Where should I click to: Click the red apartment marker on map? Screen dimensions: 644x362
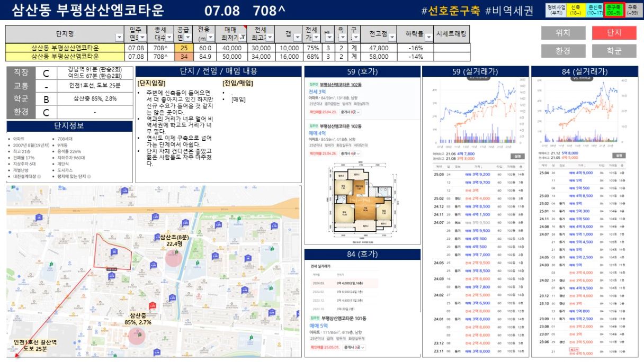(x=153, y=306)
